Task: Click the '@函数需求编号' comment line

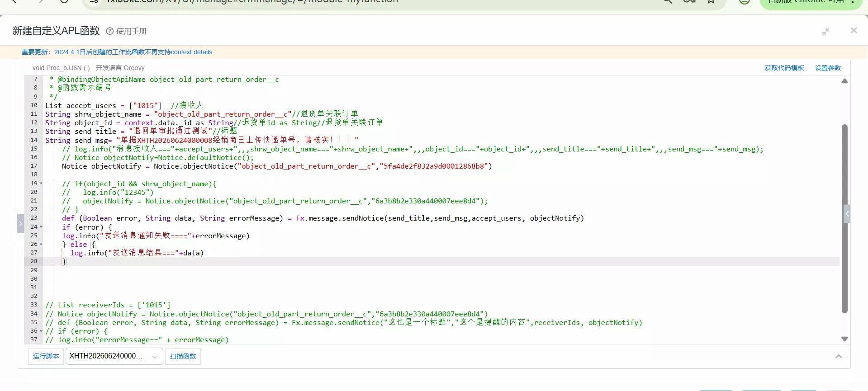Action: [80, 88]
